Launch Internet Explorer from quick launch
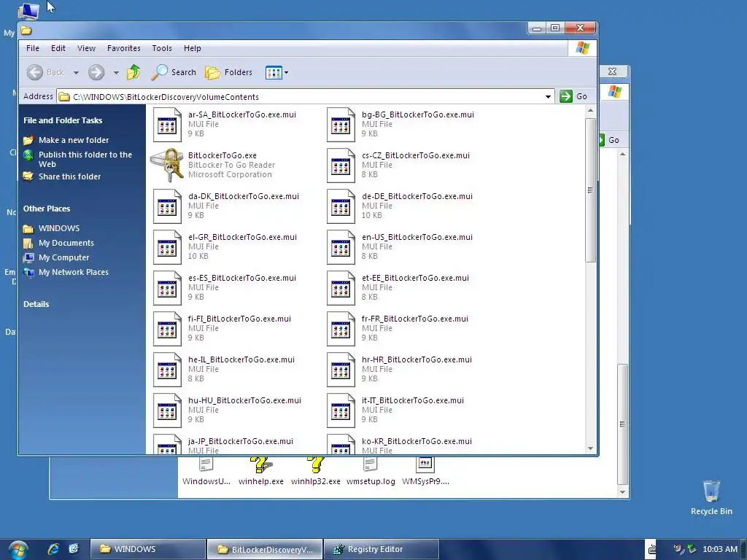This screenshot has height=560, width=747. [x=53, y=549]
